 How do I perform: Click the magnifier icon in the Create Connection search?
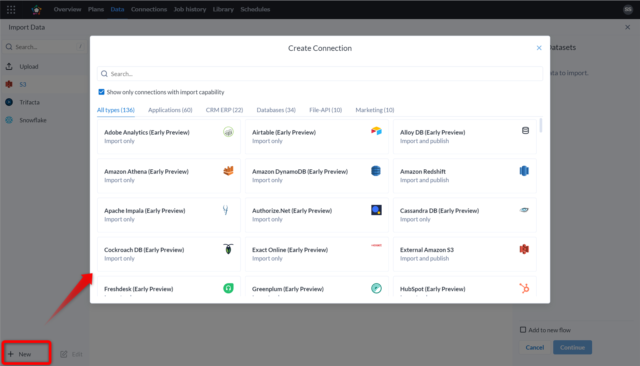tap(104, 74)
